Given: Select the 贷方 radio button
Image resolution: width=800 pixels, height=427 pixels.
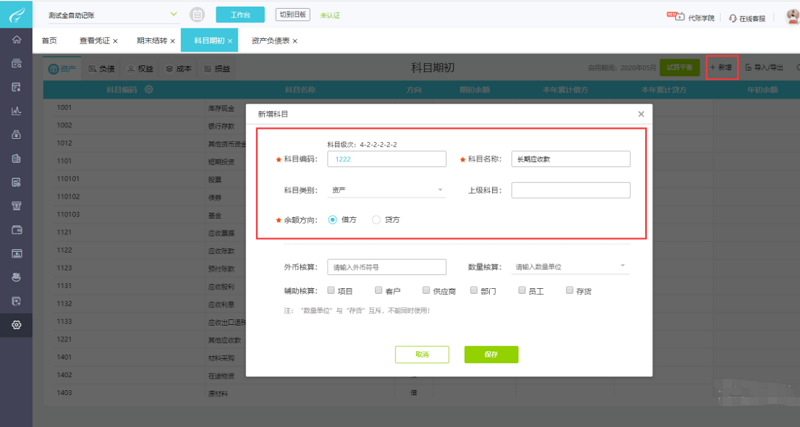Looking at the screenshot, I should point(376,220).
